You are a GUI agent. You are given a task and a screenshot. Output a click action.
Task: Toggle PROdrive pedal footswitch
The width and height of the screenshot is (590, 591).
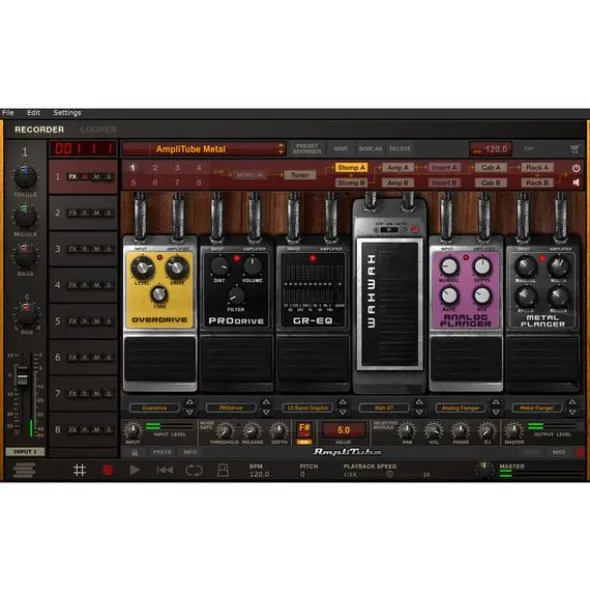coord(236,359)
